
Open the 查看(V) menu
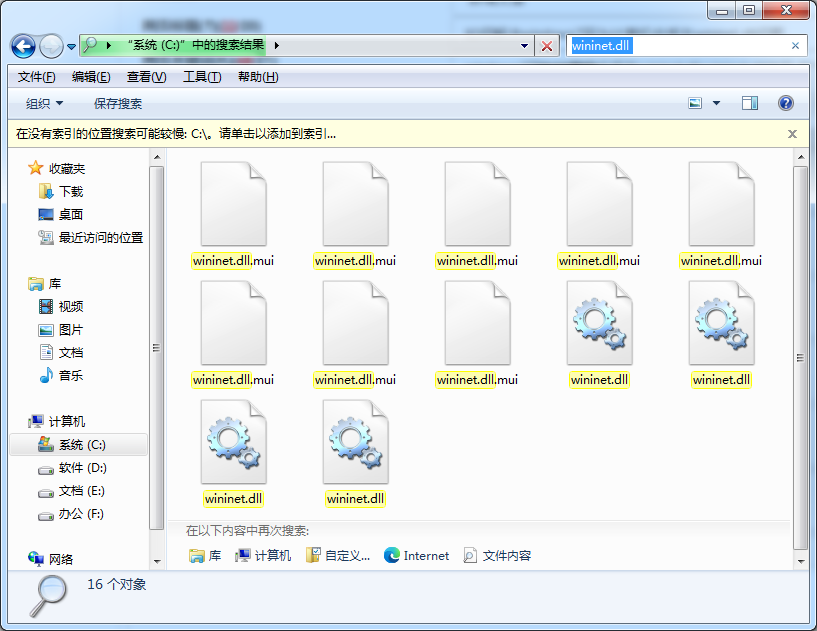[146, 77]
